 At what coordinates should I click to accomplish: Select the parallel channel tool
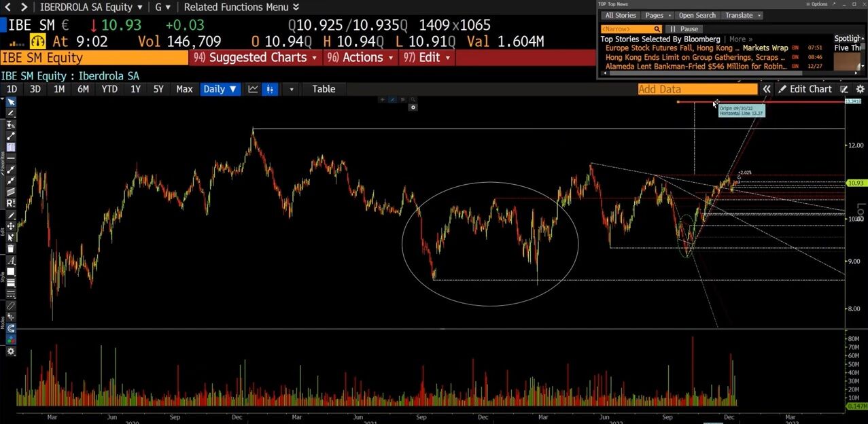pos(11,193)
